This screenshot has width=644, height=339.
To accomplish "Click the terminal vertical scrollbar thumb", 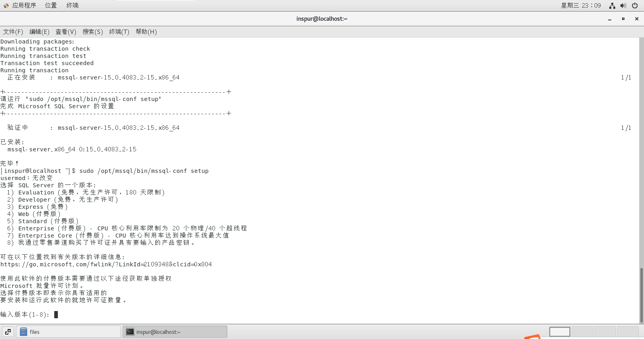I will [x=642, y=295].
